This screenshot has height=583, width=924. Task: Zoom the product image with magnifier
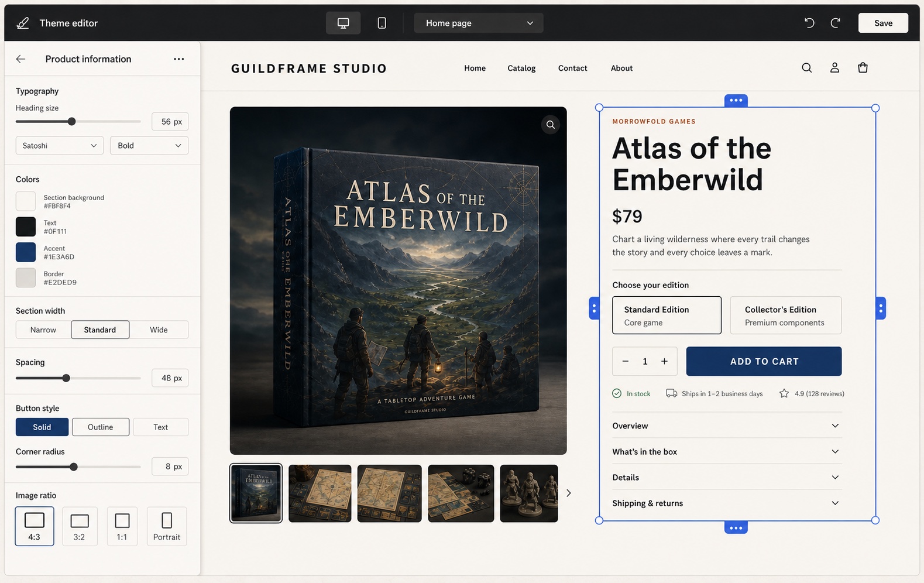[x=551, y=125]
